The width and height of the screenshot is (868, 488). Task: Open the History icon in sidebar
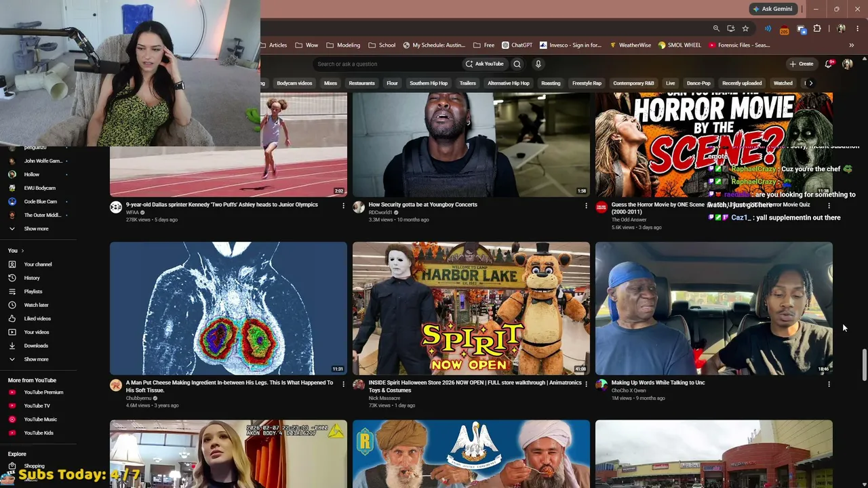(x=12, y=278)
